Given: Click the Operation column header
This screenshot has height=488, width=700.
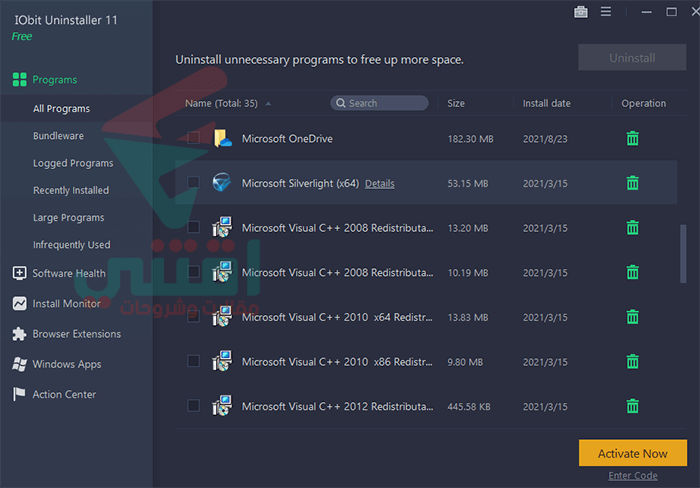Looking at the screenshot, I should coord(643,103).
